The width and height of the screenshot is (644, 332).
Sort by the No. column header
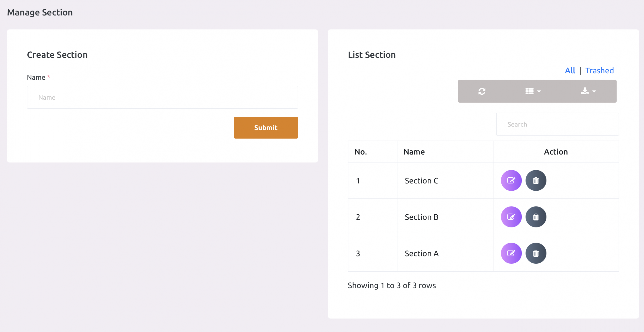click(x=360, y=152)
